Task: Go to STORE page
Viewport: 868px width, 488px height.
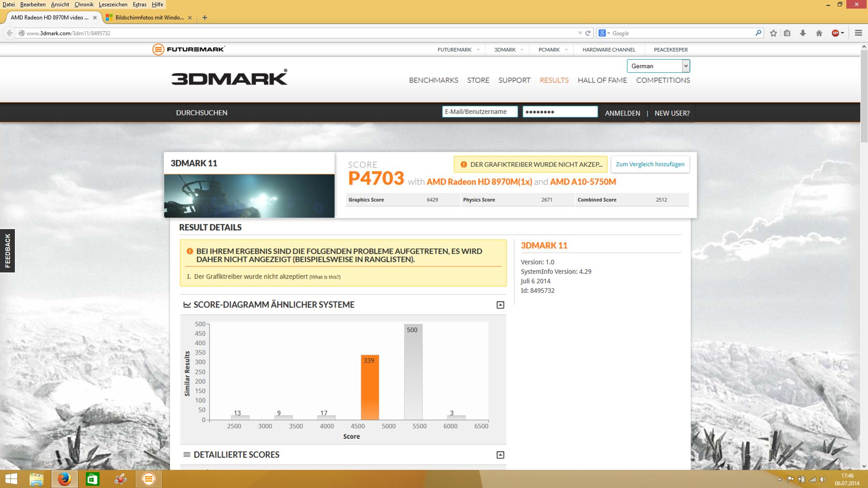Action: 478,80
